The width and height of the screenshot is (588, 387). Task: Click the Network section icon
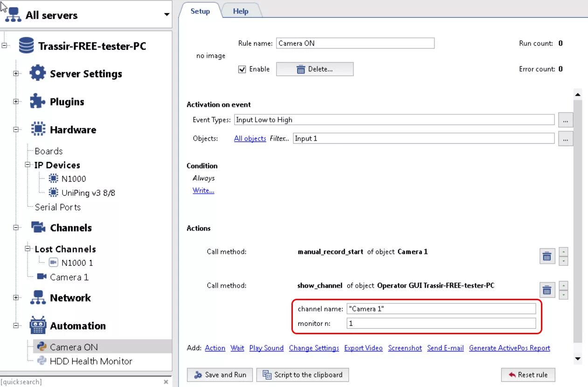tap(38, 297)
